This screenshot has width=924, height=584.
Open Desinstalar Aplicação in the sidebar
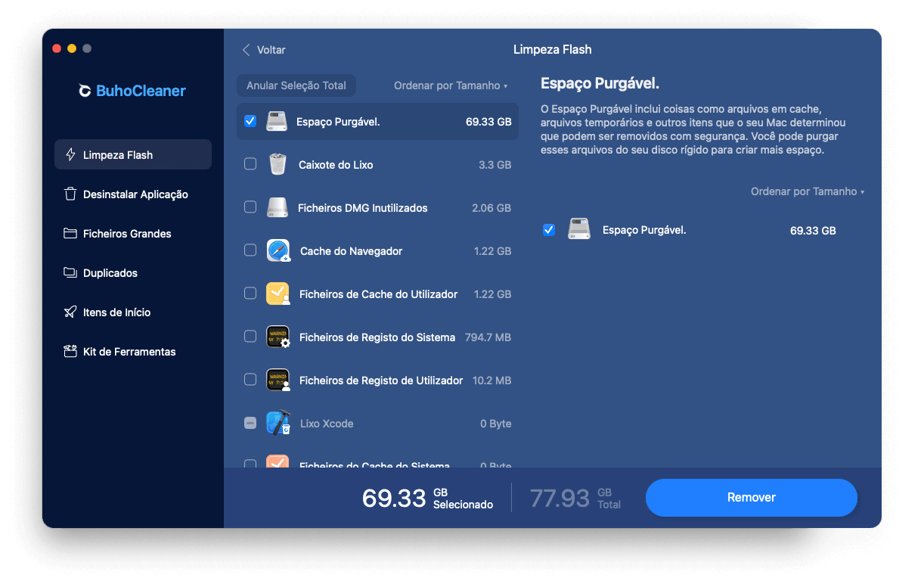(135, 194)
